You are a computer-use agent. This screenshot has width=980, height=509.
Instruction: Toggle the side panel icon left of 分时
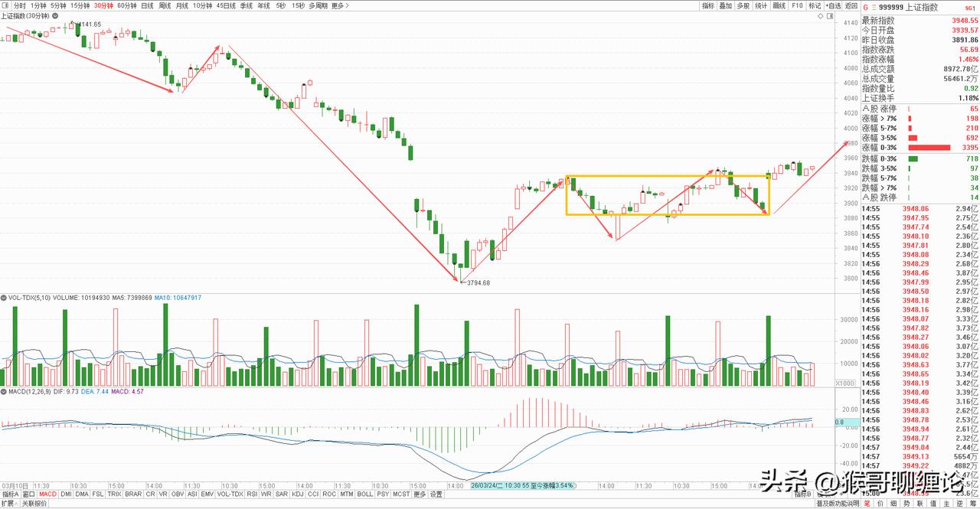click(5, 5)
